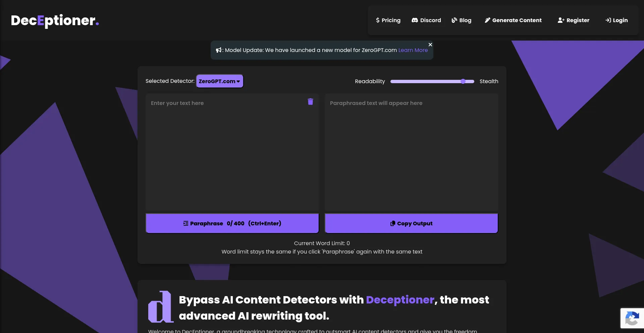
Task: Open the Discord link
Action: (426, 20)
